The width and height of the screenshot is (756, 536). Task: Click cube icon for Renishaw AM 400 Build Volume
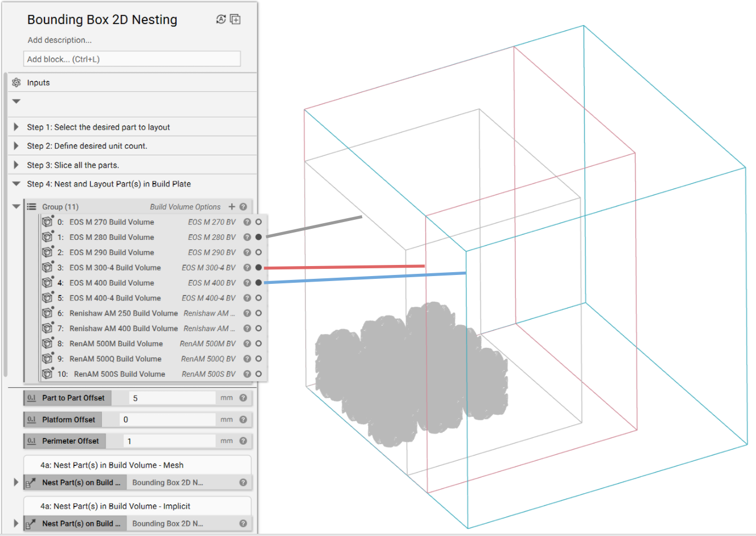pyautogui.click(x=47, y=328)
